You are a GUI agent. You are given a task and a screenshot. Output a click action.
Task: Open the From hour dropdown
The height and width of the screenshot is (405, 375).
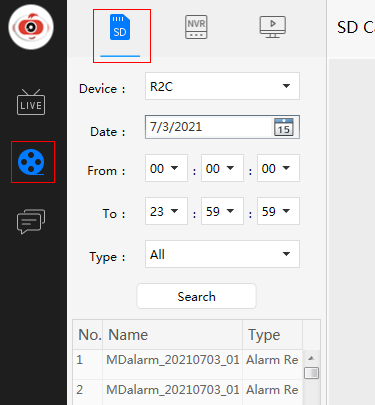pyautogui.click(x=166, y=168)
